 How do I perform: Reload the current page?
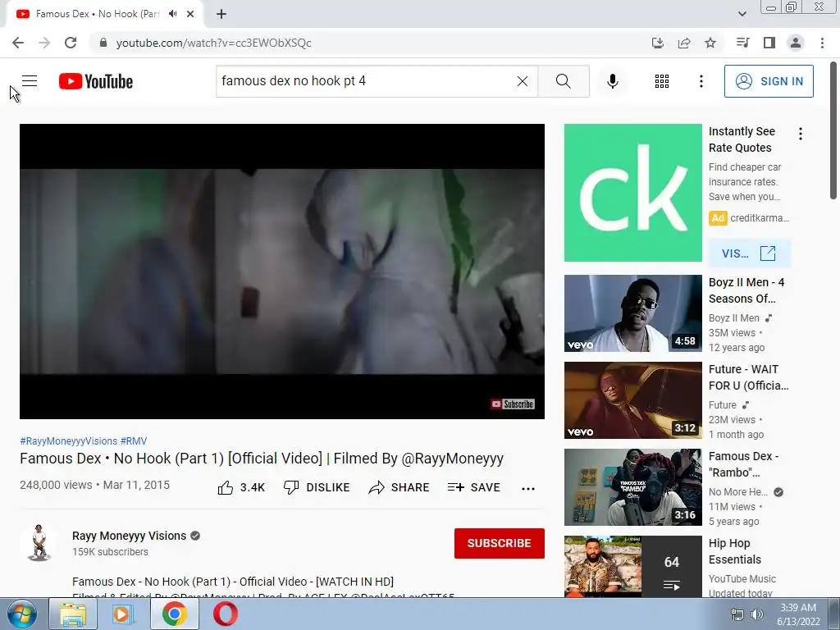[71, 43]
